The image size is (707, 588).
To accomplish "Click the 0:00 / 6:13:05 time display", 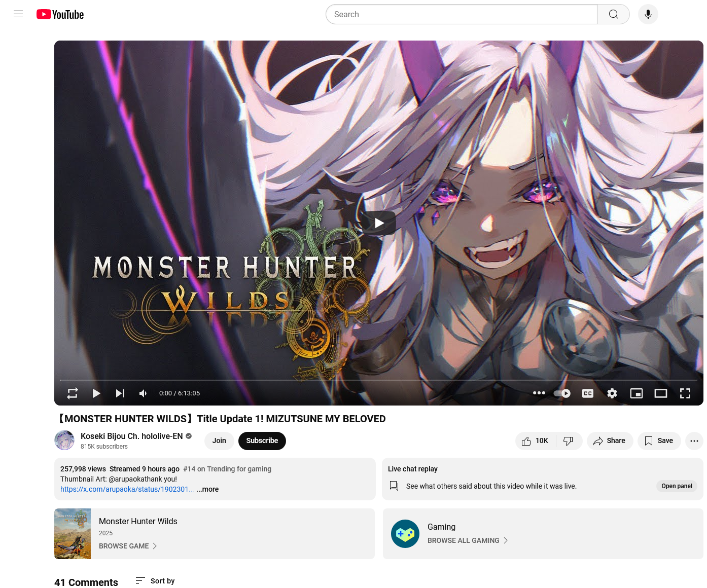I will [180, 393].
